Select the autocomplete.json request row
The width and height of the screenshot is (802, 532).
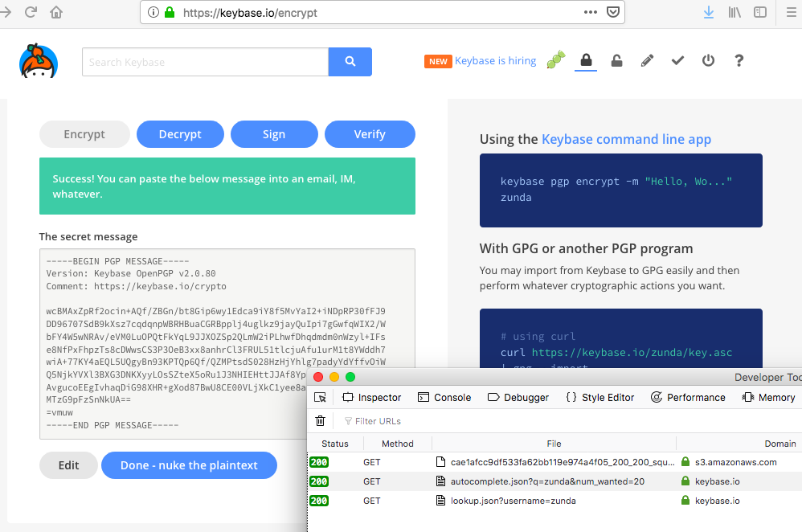[x=554, y=481]
